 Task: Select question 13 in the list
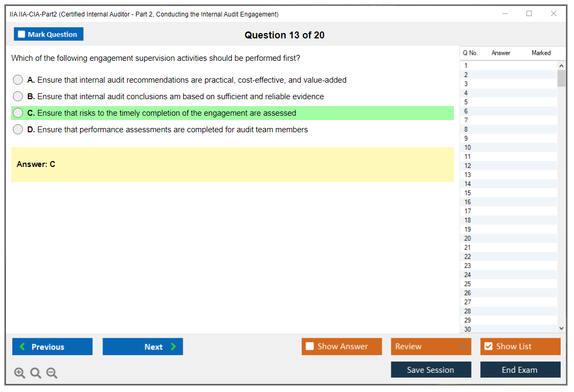click(468, 175)
